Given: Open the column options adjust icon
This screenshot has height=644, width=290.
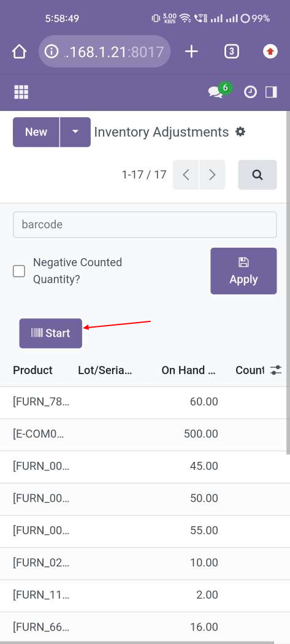Looking at the screenshot, I should [x=276, y=370].
